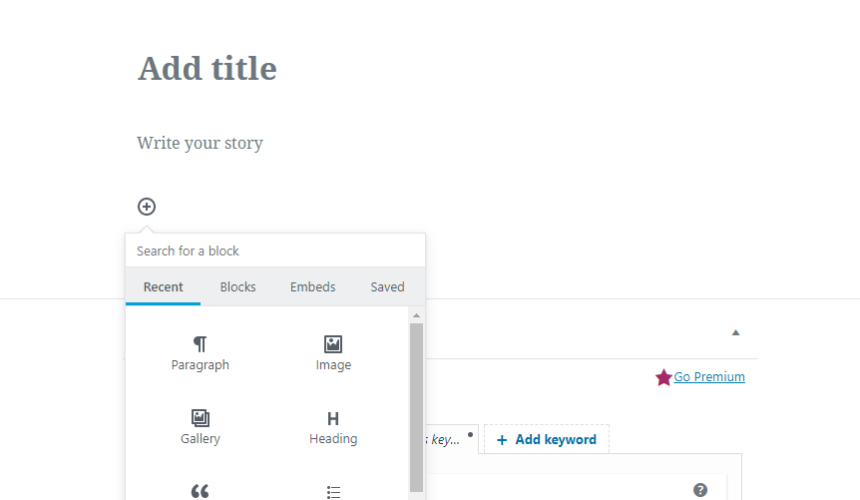Insert a Gallery block
Screen dimensions: 860x500
(x=200, y=427)
